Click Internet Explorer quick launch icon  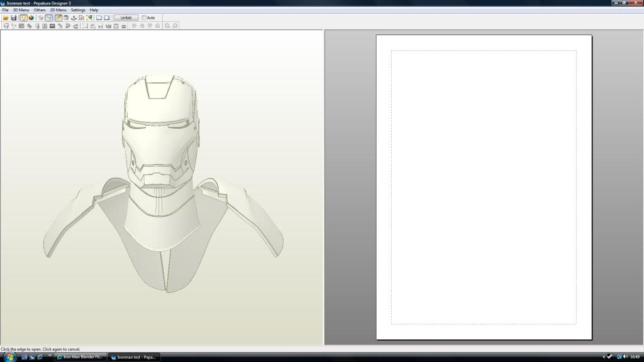click(x=40, y=357)
